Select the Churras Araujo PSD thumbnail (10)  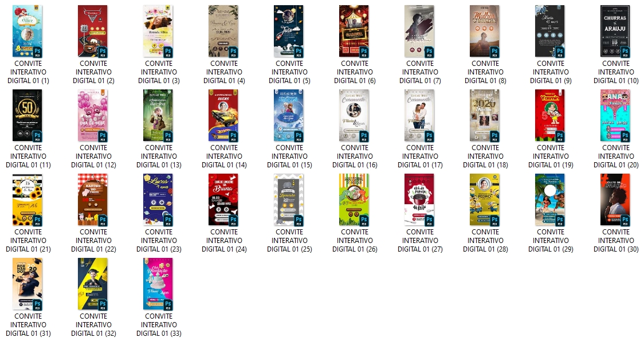[x=616, y=32]
